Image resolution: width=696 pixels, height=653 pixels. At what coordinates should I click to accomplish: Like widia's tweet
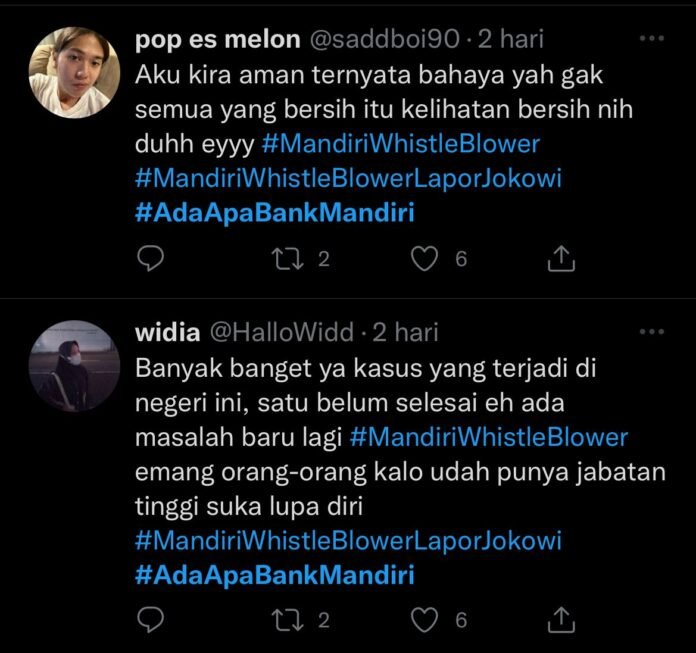[x=424, y=620]
